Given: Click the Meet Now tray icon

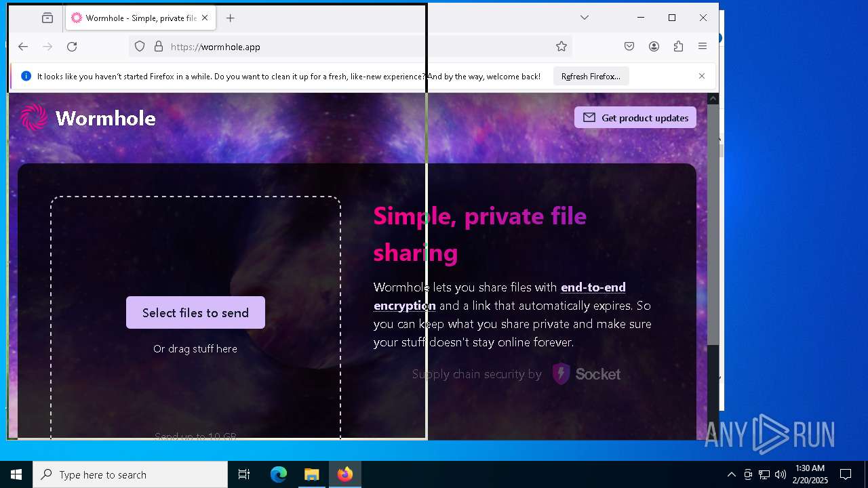Looking at the screenshot, I should [748, 474].
